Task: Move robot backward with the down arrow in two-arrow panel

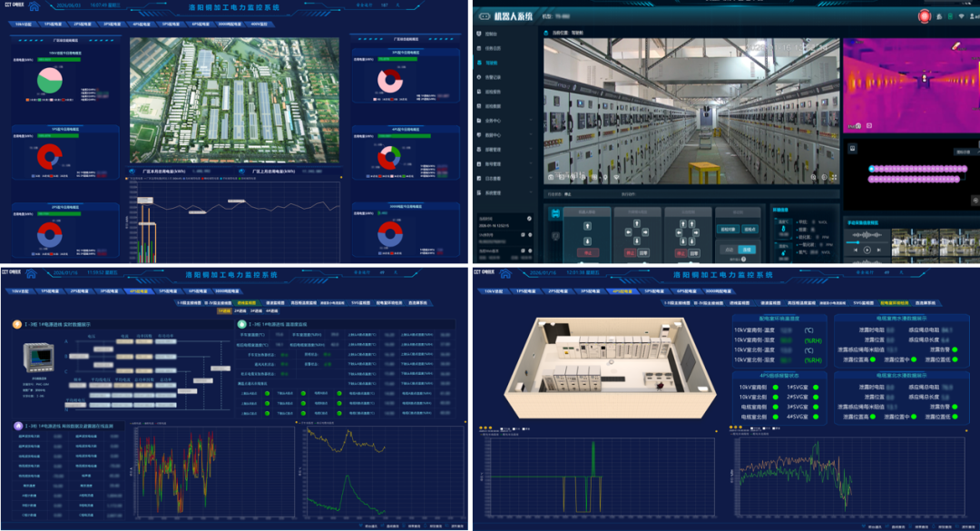Action: (x=587, y=241)
